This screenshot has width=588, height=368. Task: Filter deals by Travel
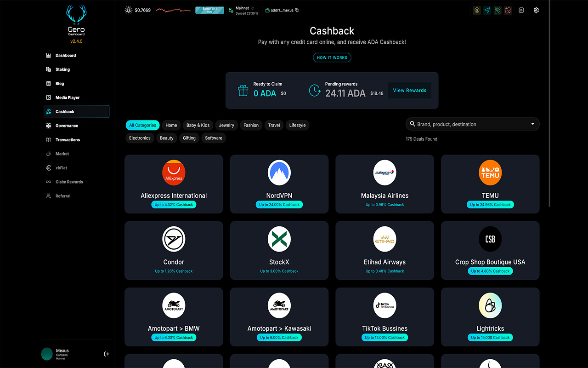coord(274,125)
